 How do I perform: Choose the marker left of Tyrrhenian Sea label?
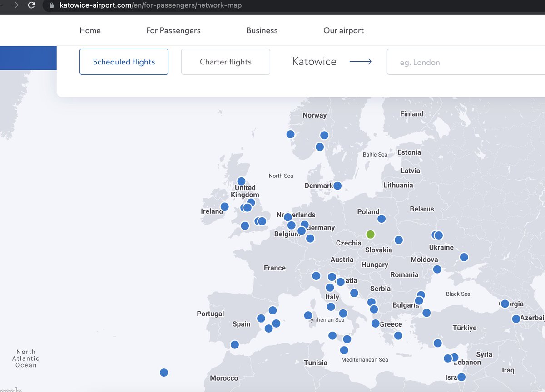[308, 315]
